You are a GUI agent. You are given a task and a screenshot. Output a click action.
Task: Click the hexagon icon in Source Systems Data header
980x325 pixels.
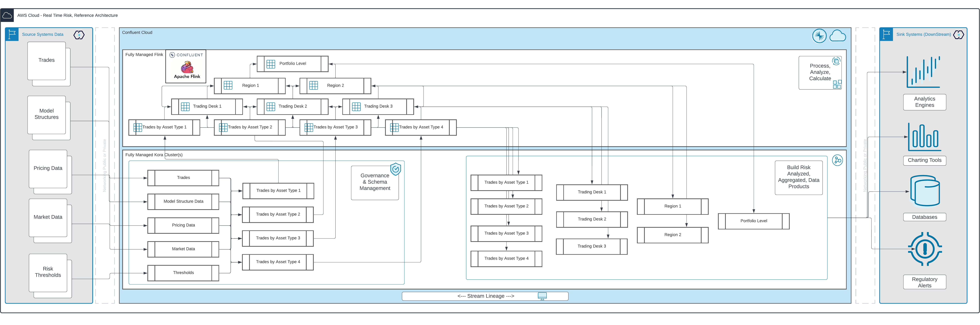point(79,35)
